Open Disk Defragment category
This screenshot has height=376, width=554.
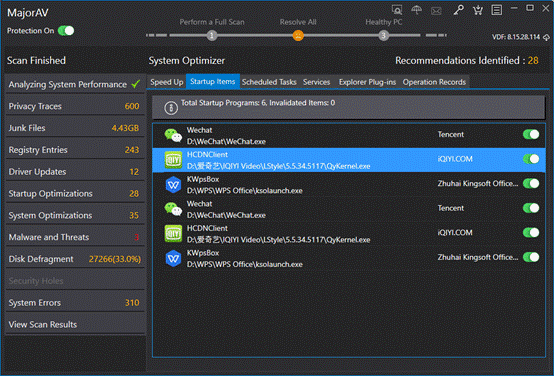pos(75,259)
